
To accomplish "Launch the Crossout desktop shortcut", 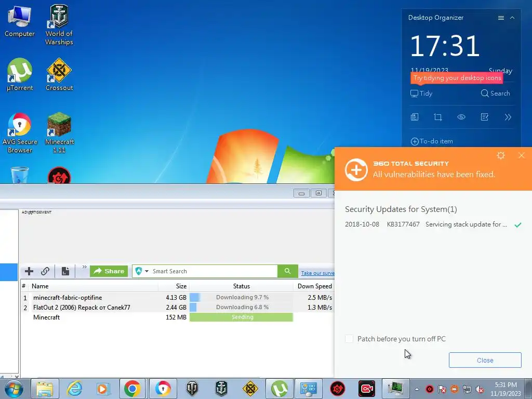I will (x=59, y=75).
